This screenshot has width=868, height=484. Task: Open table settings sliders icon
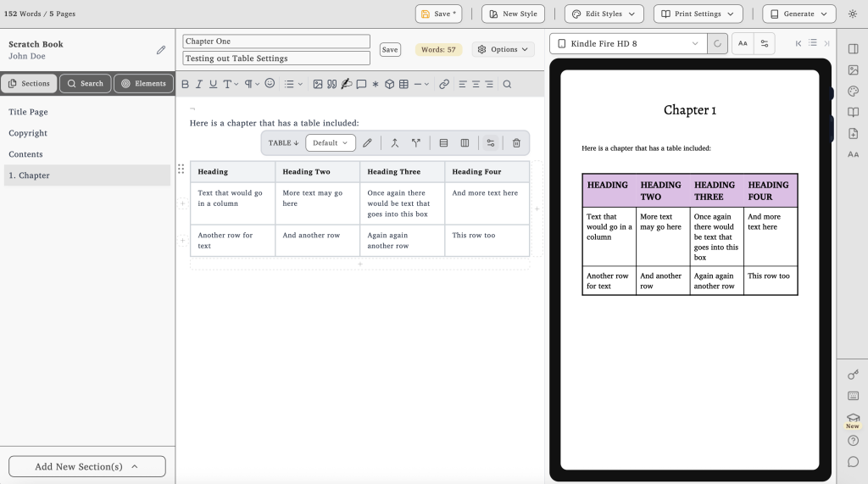point(490,143)
